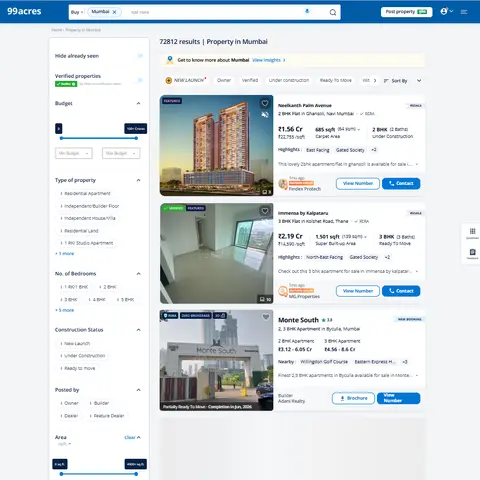
Task: Open Monte South property thumbnail
Action: tap(216, 360)
